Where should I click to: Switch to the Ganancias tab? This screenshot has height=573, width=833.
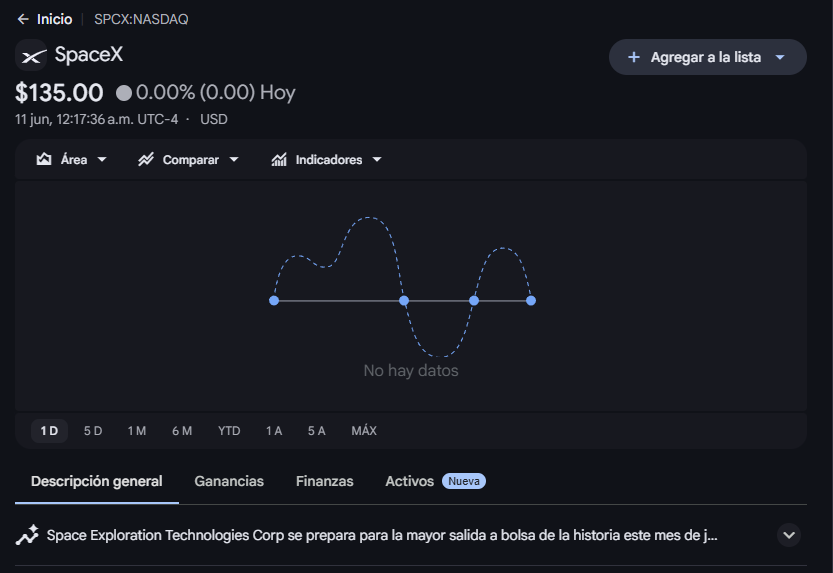point(229,481)
